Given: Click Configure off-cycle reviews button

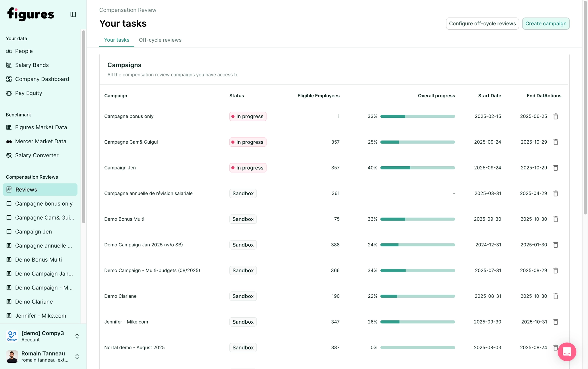Looking at the screenshot, I should point(482,24).
